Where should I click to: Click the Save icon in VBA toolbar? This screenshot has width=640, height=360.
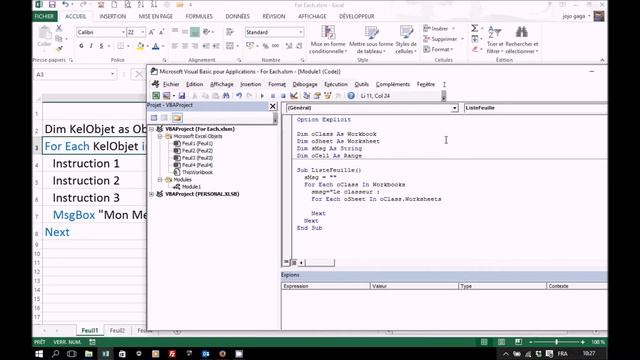[182, 96]
